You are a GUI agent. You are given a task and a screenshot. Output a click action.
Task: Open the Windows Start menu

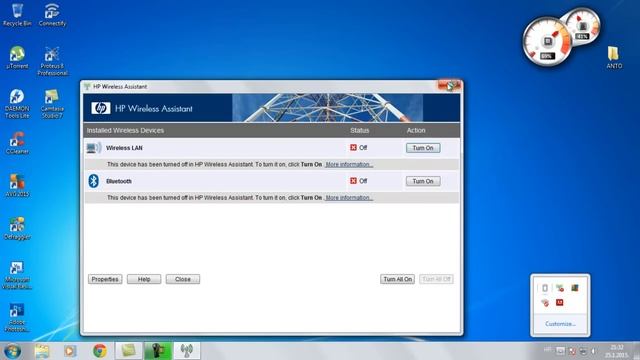12,351
